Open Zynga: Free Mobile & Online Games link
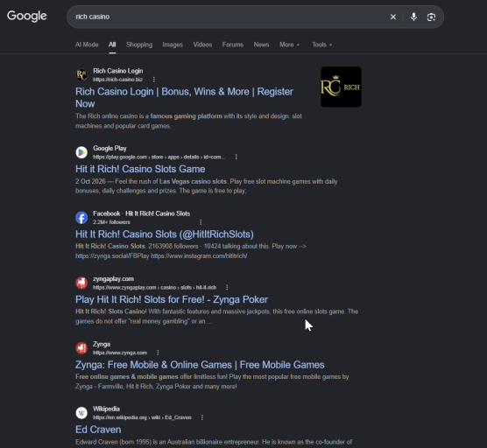487x448 pixels. pyautogui.click(x=200, y=365)
